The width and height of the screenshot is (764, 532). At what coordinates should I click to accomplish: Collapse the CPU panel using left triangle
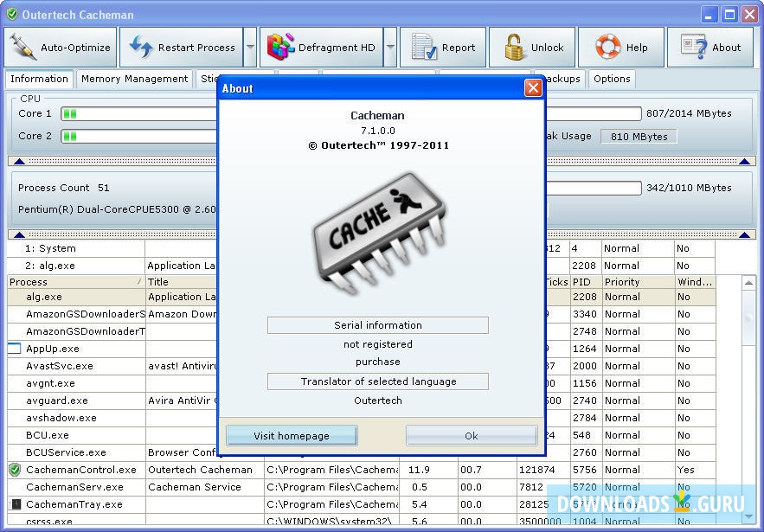click(19, 161)
